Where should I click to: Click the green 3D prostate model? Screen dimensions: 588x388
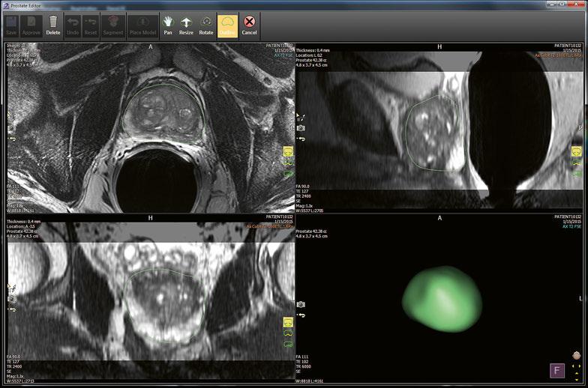click(x=442, y=299)
